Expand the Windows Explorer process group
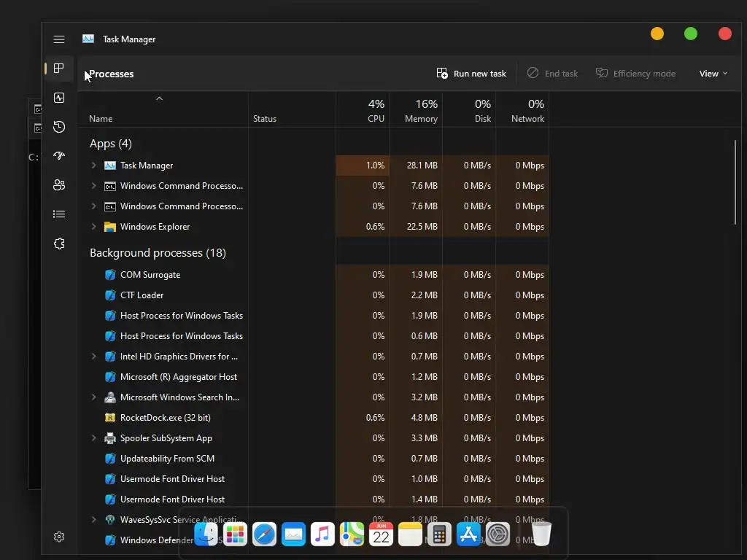The height and width of the screenshot is (560, 747). [94, 227]
